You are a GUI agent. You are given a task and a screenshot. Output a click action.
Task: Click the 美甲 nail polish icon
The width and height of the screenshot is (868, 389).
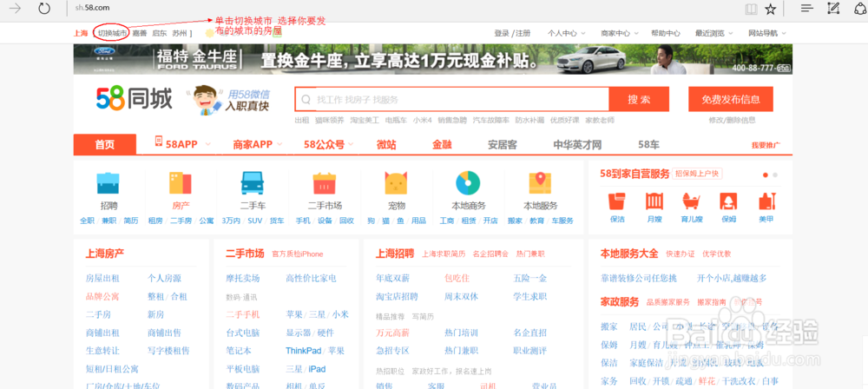[766, 201]
